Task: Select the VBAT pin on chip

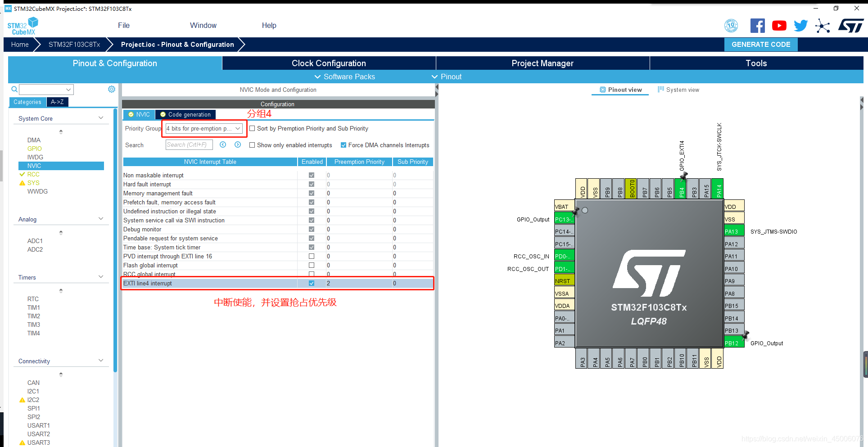Action: coord(564,207)
